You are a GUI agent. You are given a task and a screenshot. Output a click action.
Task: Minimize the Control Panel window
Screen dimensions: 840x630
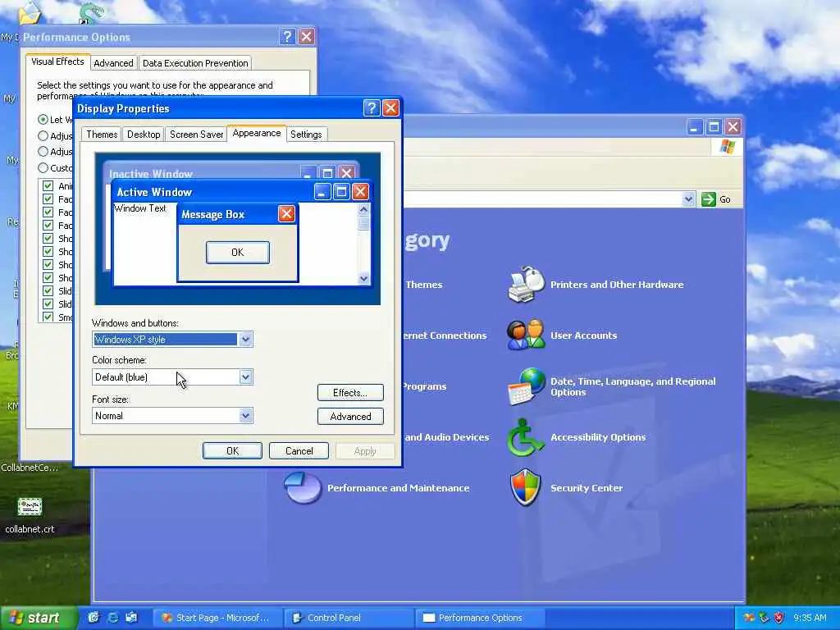[x=695, y=127]
